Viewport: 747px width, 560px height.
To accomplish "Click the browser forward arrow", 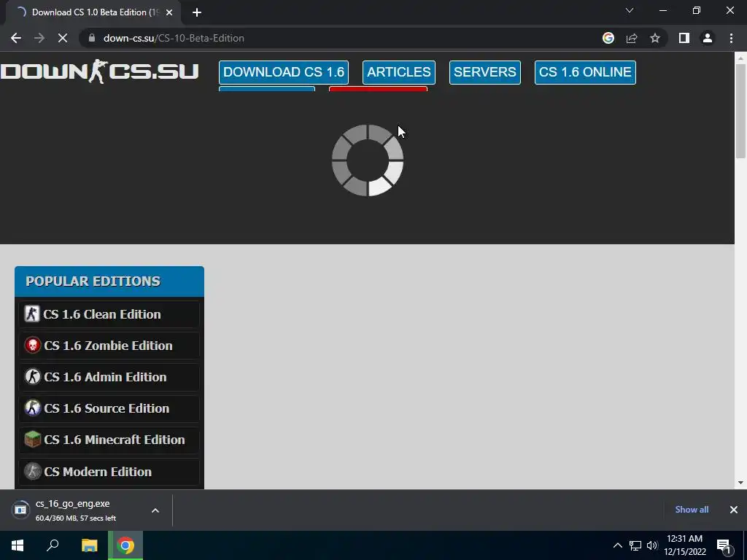I will (x=39, y=38).
